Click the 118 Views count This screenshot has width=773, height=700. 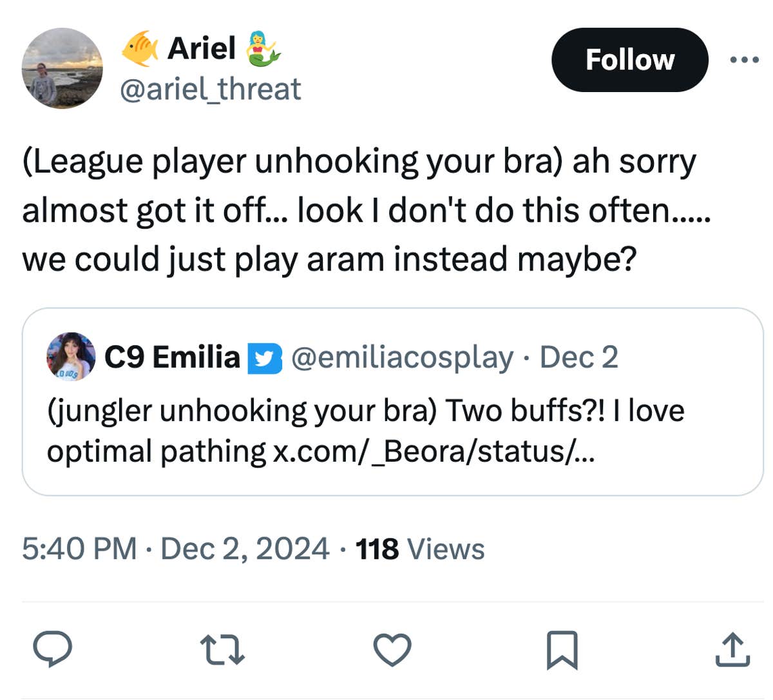tap(420, 549)
